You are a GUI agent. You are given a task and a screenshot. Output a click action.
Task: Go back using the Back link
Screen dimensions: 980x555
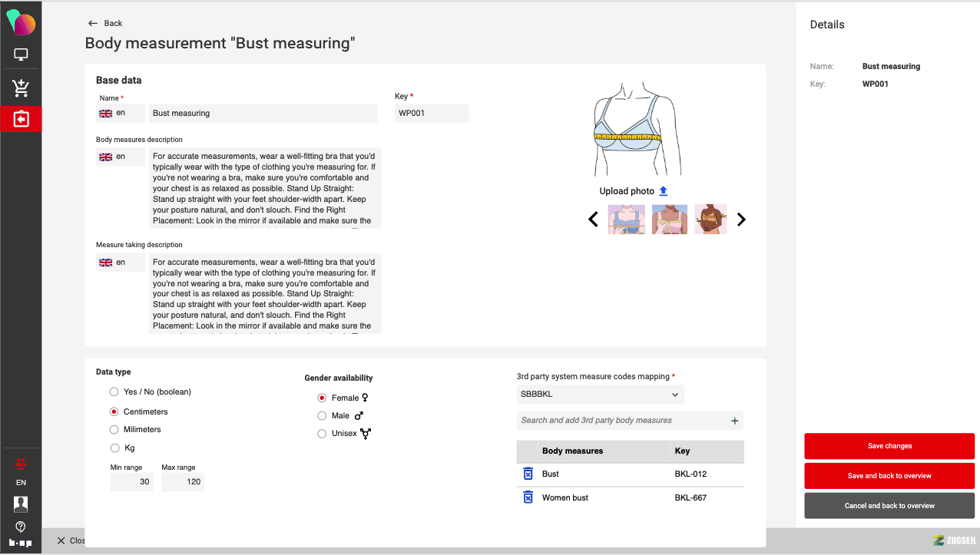coord(105,23)
